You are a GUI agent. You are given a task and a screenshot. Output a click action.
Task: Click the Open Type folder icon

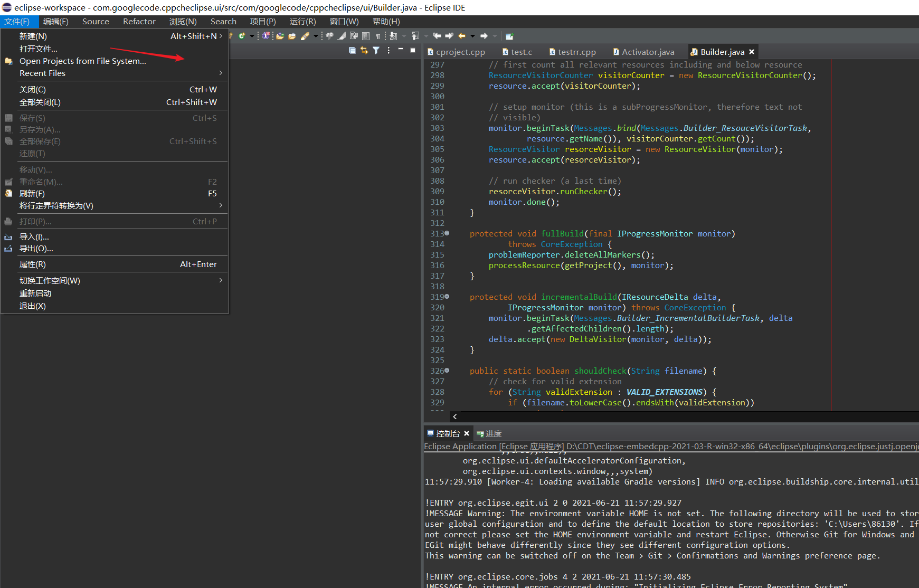tap(280, 36)
